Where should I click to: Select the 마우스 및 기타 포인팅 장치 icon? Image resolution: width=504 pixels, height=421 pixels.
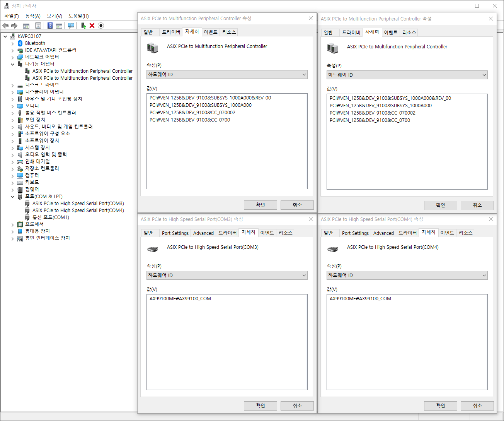(x=20, y=99)
